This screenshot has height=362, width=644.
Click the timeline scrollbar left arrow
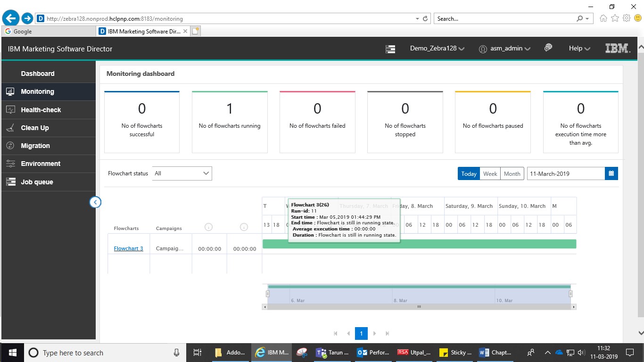(x=264, y=307)
